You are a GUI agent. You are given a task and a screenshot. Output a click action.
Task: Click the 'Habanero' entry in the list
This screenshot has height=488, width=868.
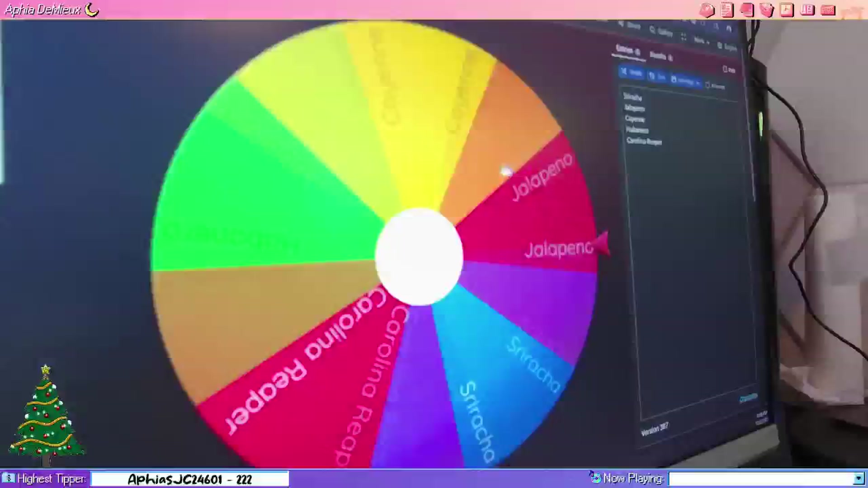[637, 130]
